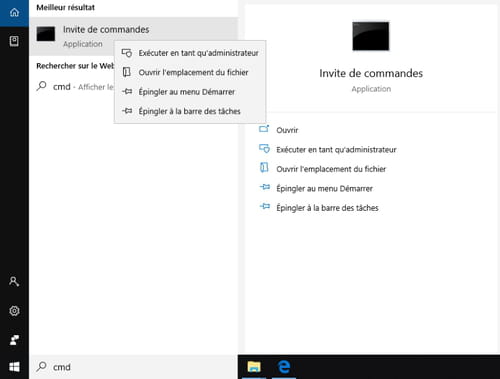Screen dimensions: 500x379
Task: Click the Meilleur résultat heading
Action: click(x=65, y=8)
